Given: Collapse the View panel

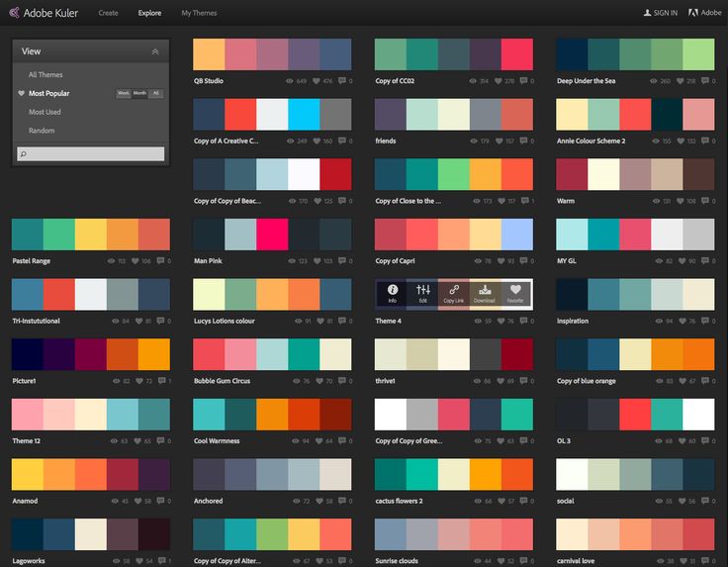Looking at the screenshot, I should coord(155,51).
